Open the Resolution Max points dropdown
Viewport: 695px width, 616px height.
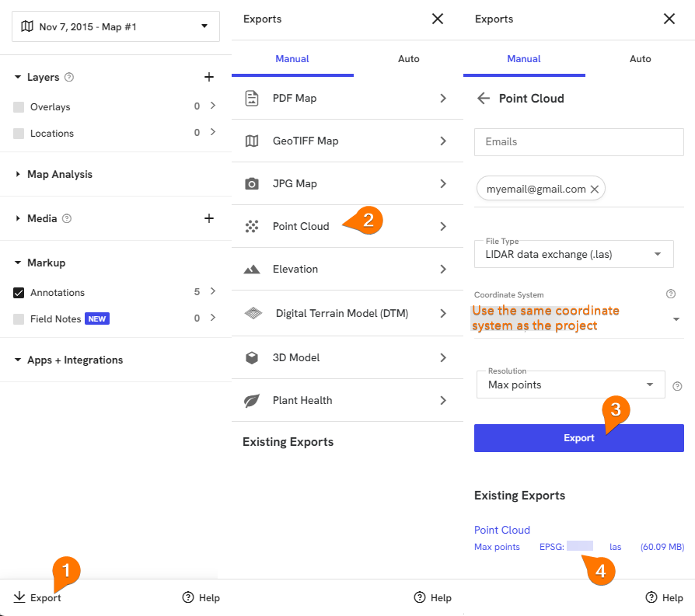(x=571, y=385)
